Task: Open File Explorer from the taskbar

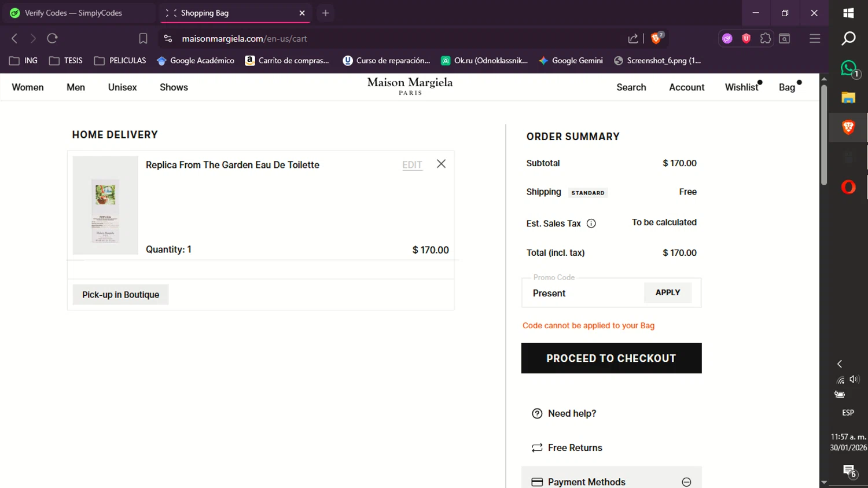Action: pos(848,97)
